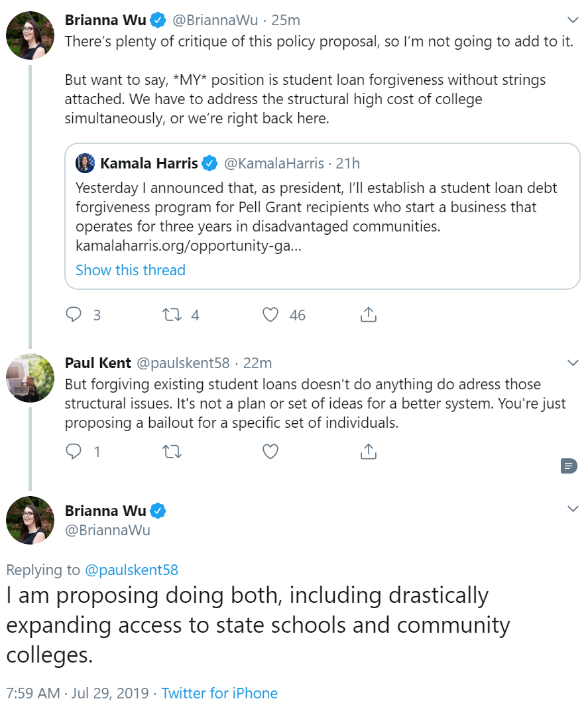Reply to Paul Kent's tweet
Image resolution: width=588 pixels, height=711 pixels.
(74, 451)
